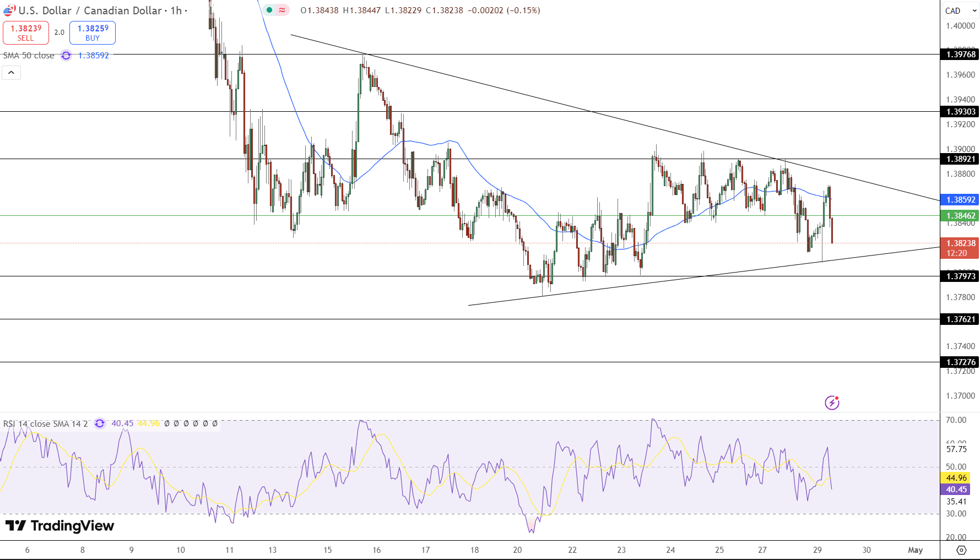Click the delayed data approx icon
This screenshot has width=980, height=560.
tap(282, 10)
